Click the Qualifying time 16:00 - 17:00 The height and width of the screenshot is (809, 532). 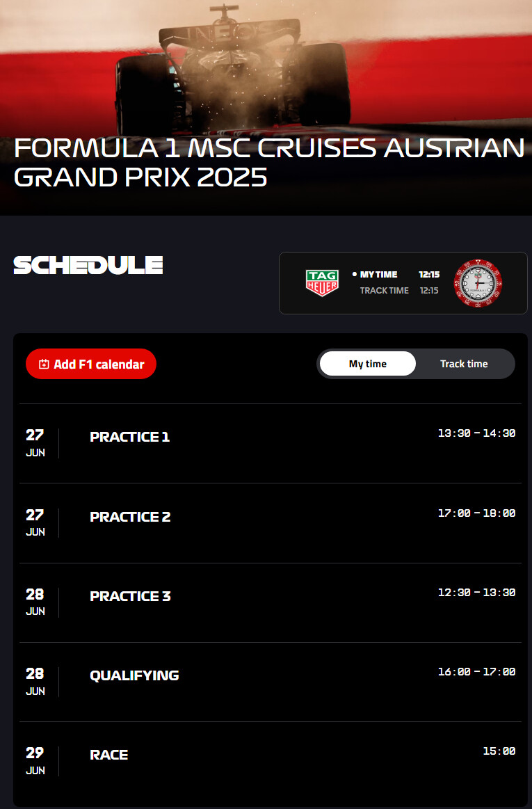pos(477,672)
